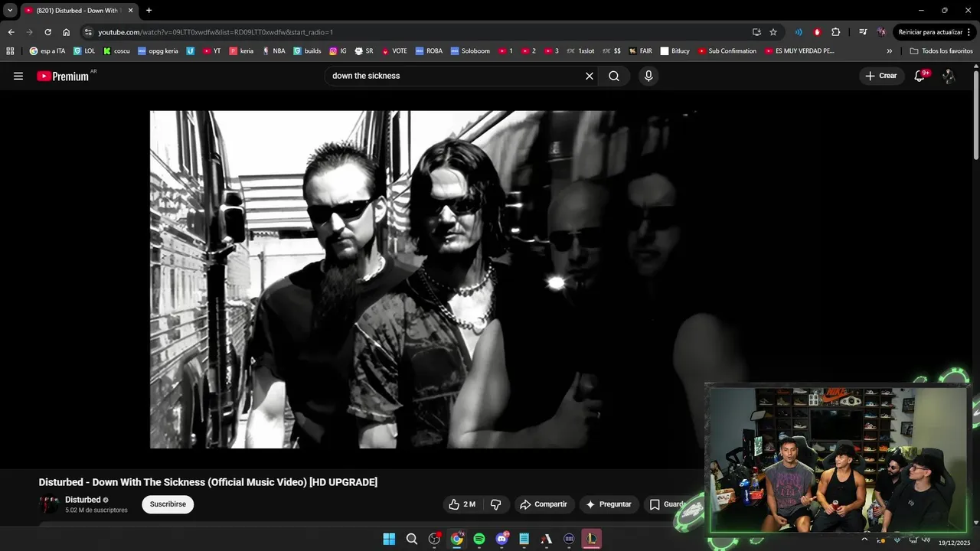Dislike the video with thumbs down
This screenshot has width=980, height=551.
click(495, 504)
